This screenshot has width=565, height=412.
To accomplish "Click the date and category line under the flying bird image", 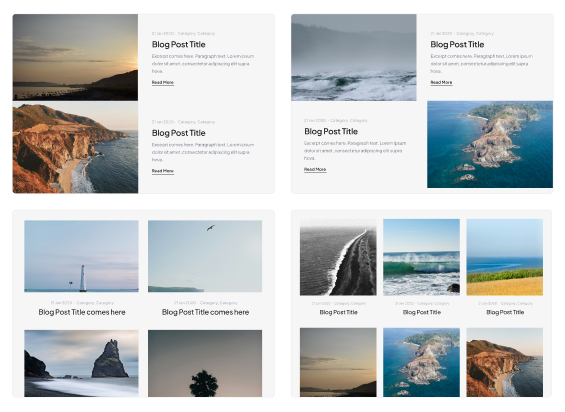I will (205, 303).
